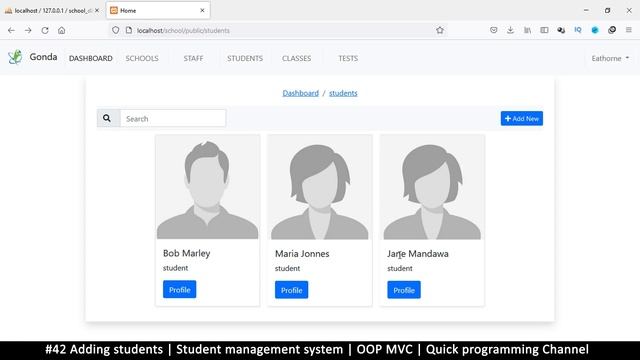The image size is (640, 360).
Task: Click Jane Mandawa's avatar image
Action: tap(432, 187)
